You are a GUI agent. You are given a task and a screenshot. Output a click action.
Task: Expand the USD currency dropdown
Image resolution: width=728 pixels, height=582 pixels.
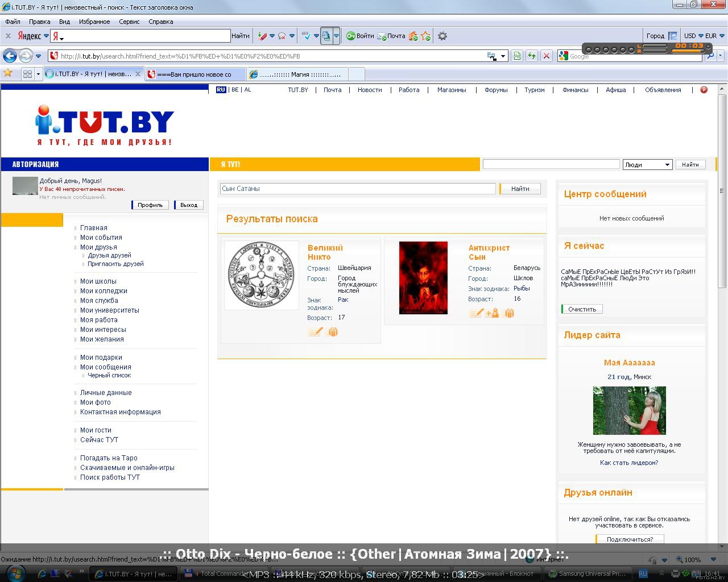tap(701, 36)
